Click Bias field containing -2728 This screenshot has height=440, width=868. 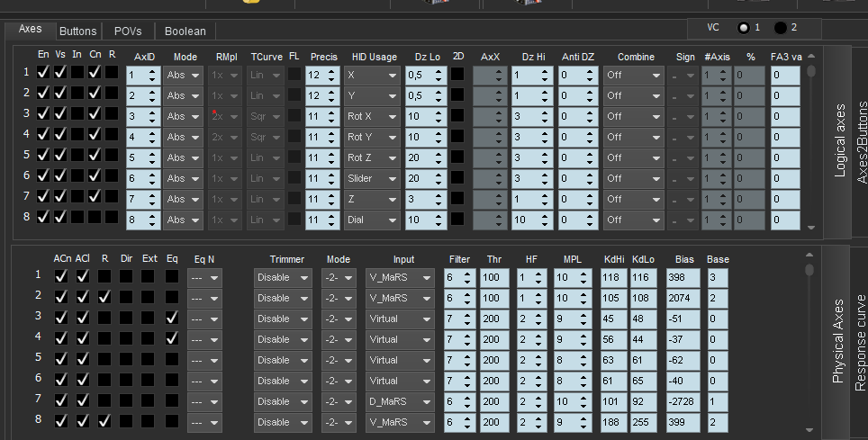(684, 400)
